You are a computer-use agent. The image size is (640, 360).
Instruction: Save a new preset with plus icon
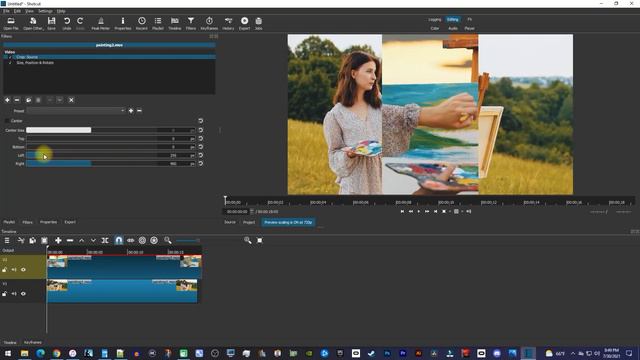[x=131, y=111]
